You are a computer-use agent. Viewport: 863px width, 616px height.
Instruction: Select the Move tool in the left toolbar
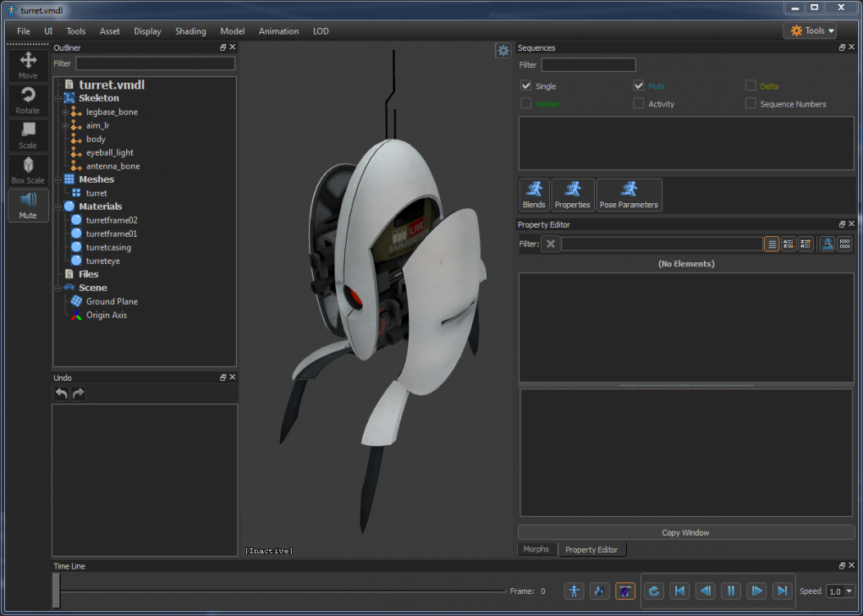coord(27,63)
